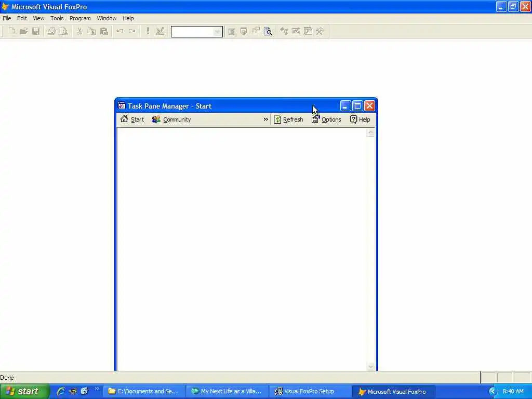Open the Object Browser toolbar icon
Viewport: 532px width, 399px height.
coord(296,32)
